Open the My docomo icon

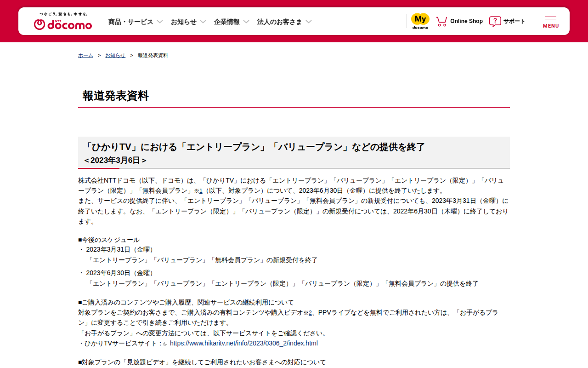point(420,21)
